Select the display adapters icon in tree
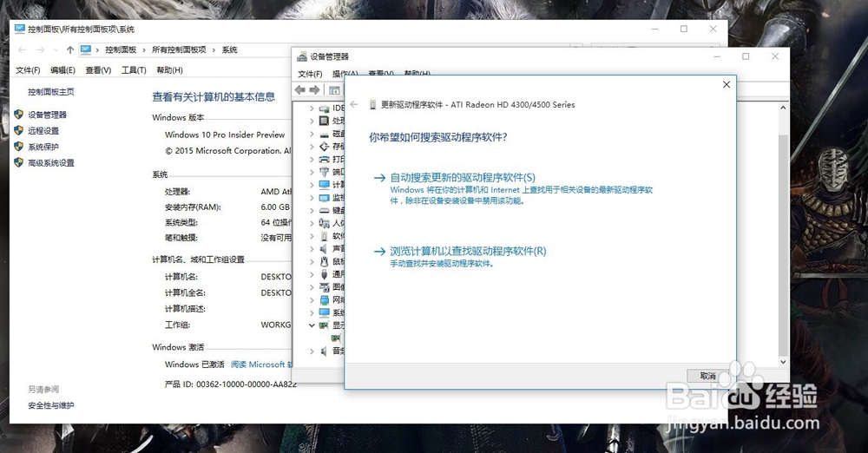This screenshot has width=868, height=453. tap(325, 325)
